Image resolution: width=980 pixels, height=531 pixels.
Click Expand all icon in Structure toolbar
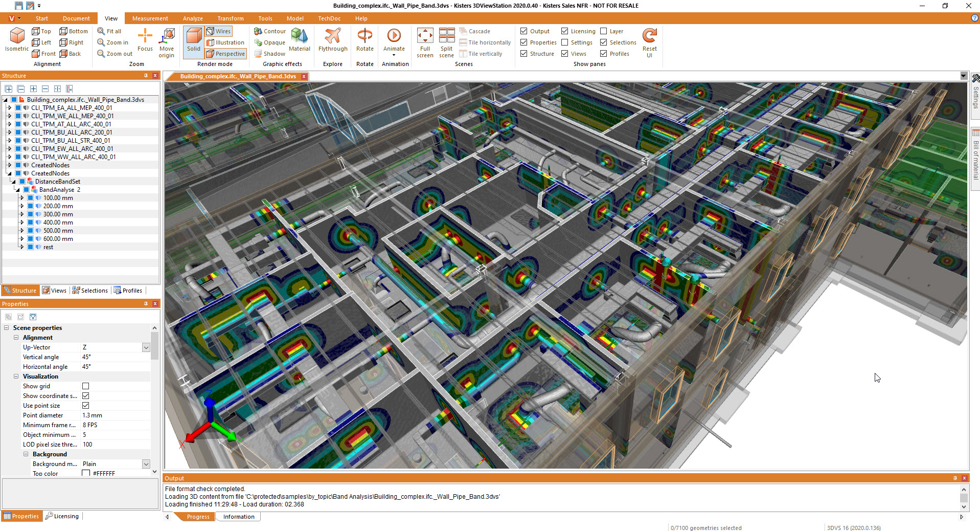(9, 88)
